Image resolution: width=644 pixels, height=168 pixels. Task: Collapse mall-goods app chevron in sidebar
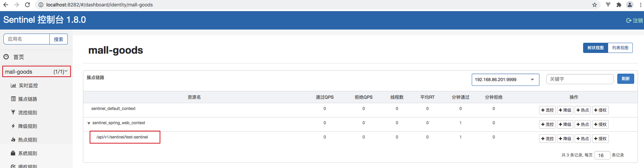point(66,71)
